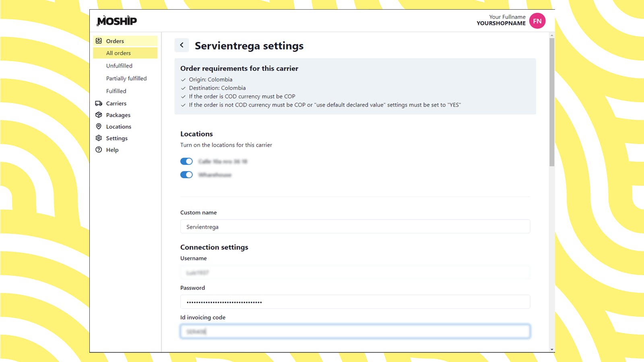644x362 pixels.
Task: Click the Locations pin icon
Action: (x=99, y=126)
